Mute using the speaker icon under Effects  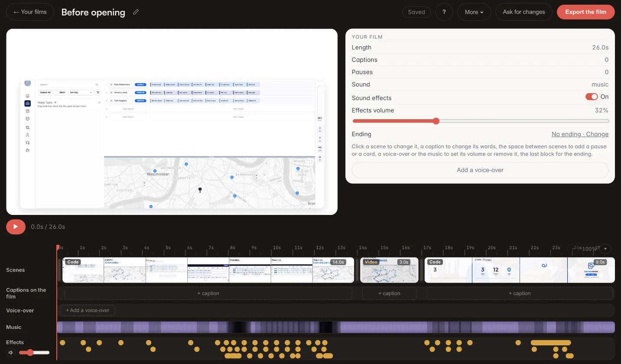11,353
